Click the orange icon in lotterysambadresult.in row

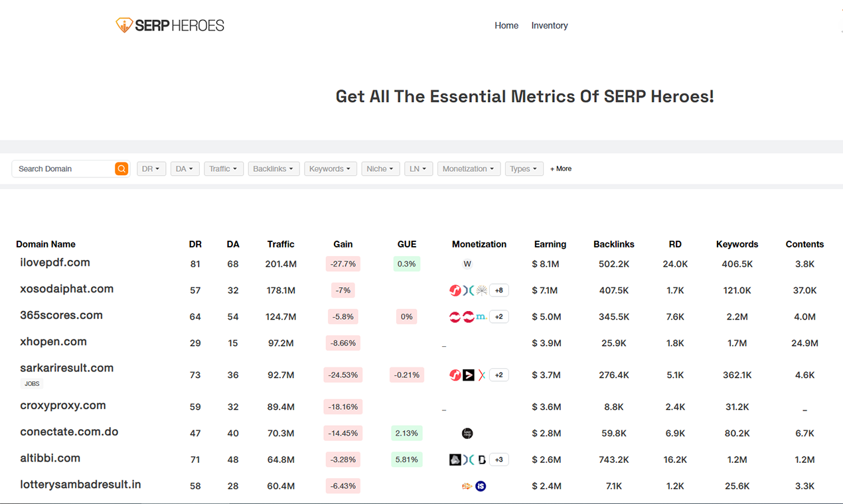coord(467,486)
